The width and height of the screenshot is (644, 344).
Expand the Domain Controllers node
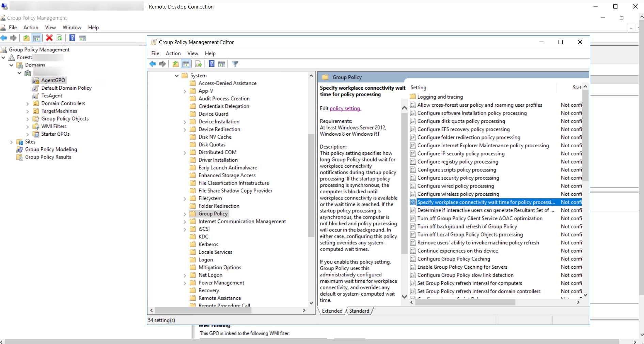(28, 104)
